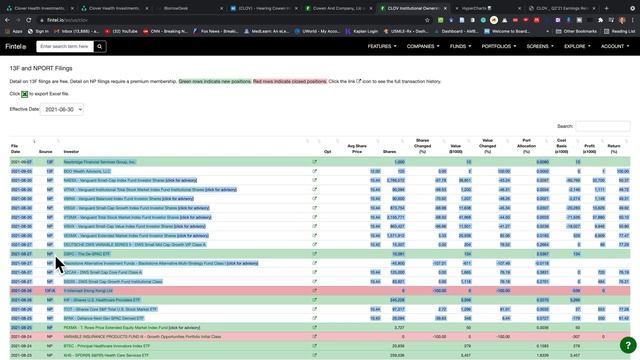Open transaction history icon for Vanguard Balanced Index row
The width and height of the screenshot is (640, 360).
tap(314, 199)
